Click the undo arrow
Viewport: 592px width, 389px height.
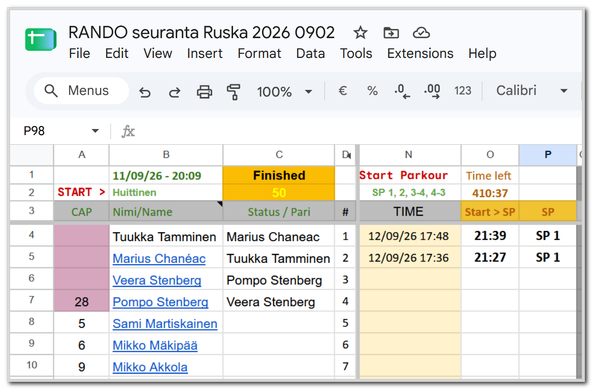tap(145, 92)
